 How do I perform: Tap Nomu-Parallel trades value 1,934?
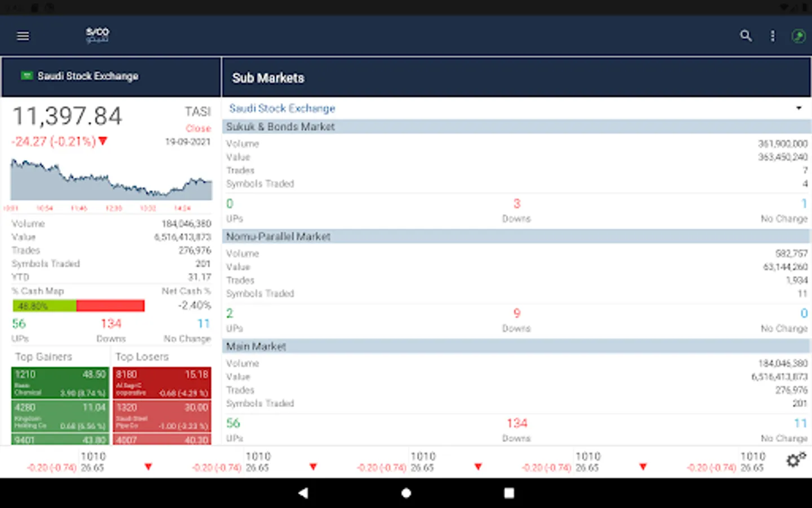click(x=797, y=280)
